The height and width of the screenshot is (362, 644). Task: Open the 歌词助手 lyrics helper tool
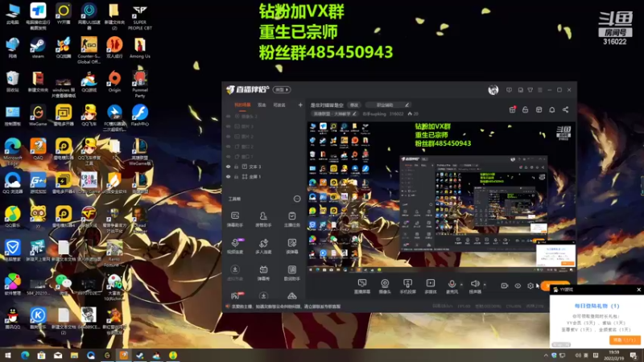click(291, 273)
